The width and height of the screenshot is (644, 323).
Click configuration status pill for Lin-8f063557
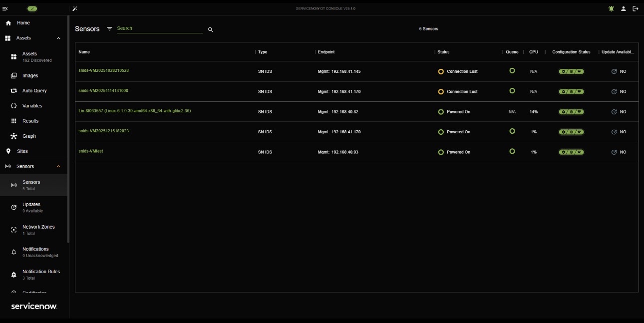(x=572, y=112)
